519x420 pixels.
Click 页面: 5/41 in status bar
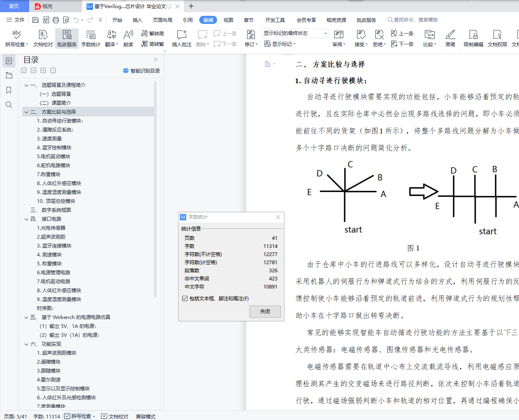click(15, 416)
